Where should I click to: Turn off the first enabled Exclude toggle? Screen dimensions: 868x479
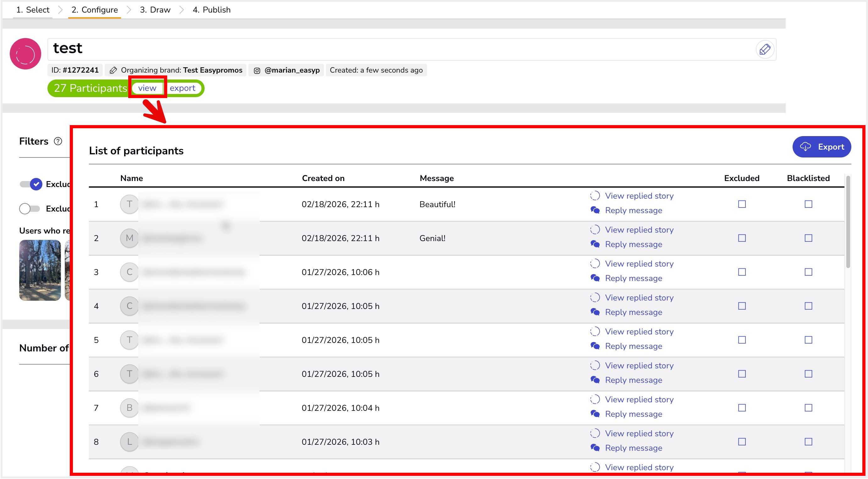[x=31, y=184]
